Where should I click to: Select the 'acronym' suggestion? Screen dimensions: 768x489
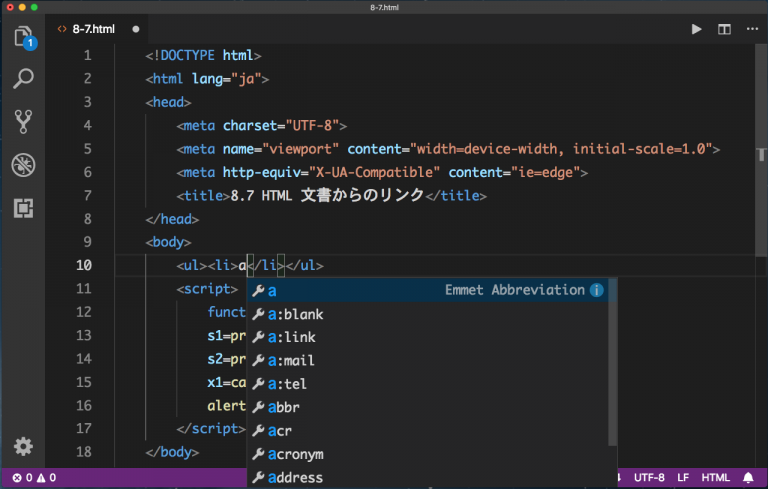[428, 454]
